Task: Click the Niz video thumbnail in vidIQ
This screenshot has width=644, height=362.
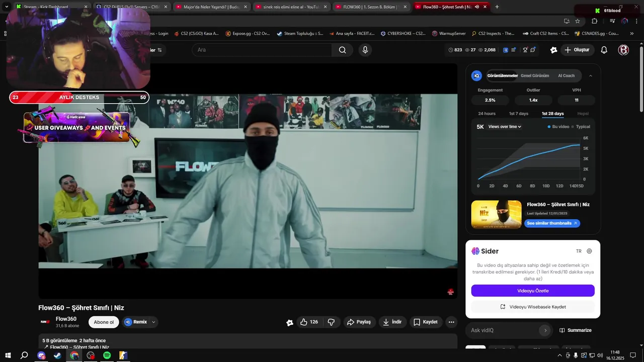Action: 497,215
